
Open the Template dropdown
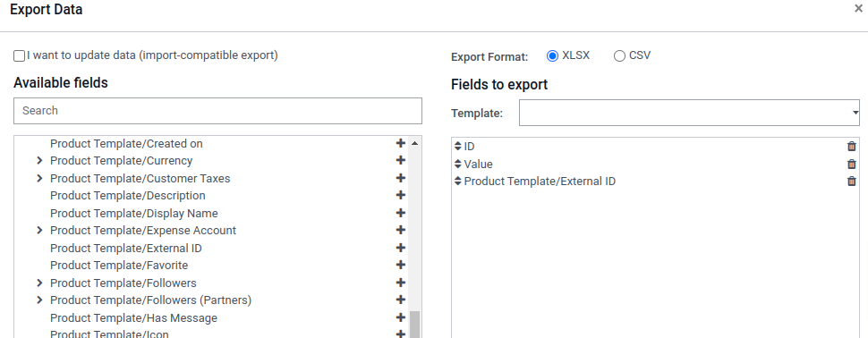(x=689, y=113)
